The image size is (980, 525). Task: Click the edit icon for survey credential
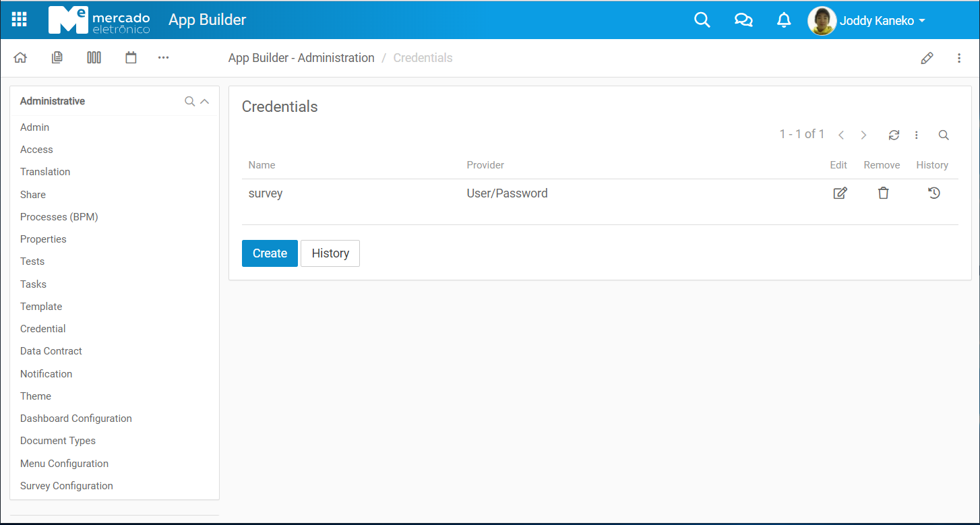840,193
